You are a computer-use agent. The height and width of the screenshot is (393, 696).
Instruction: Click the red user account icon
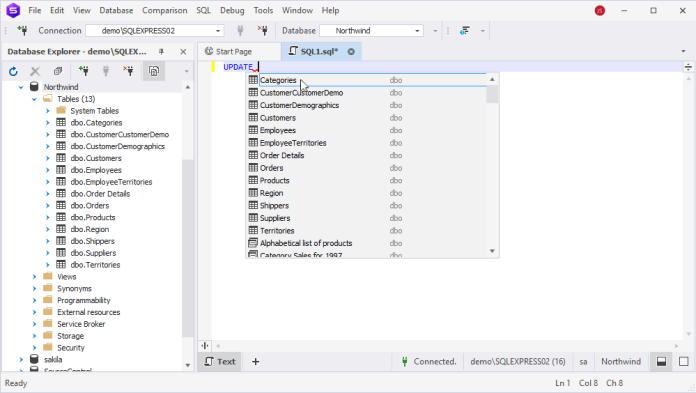click(x=600, y=10)
